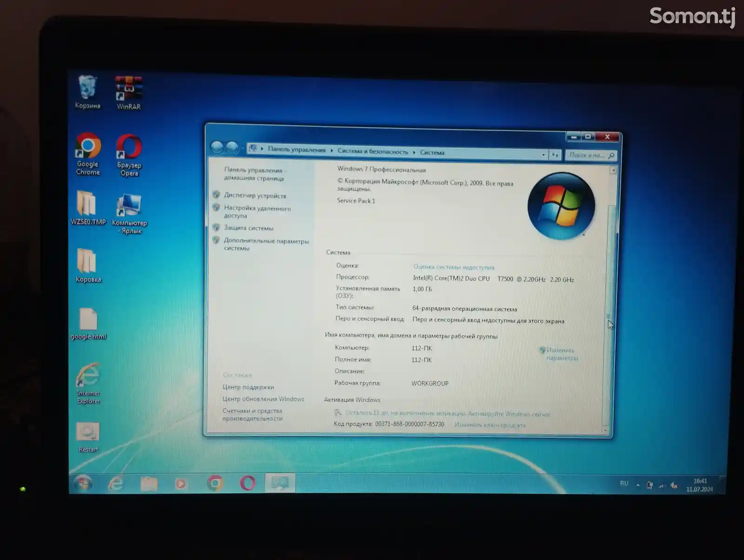Open the Recycle Bin (Корзина) desktop icon

coord(87,92)
